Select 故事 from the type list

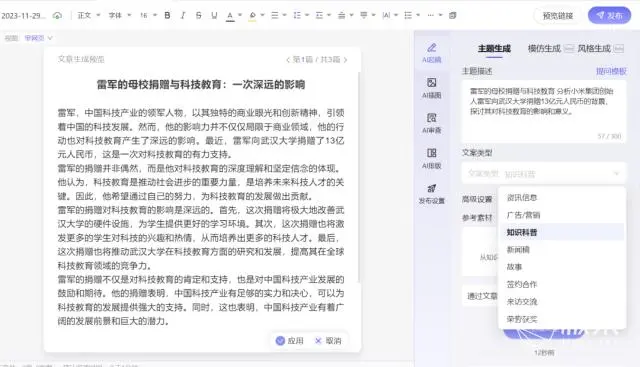562,267
